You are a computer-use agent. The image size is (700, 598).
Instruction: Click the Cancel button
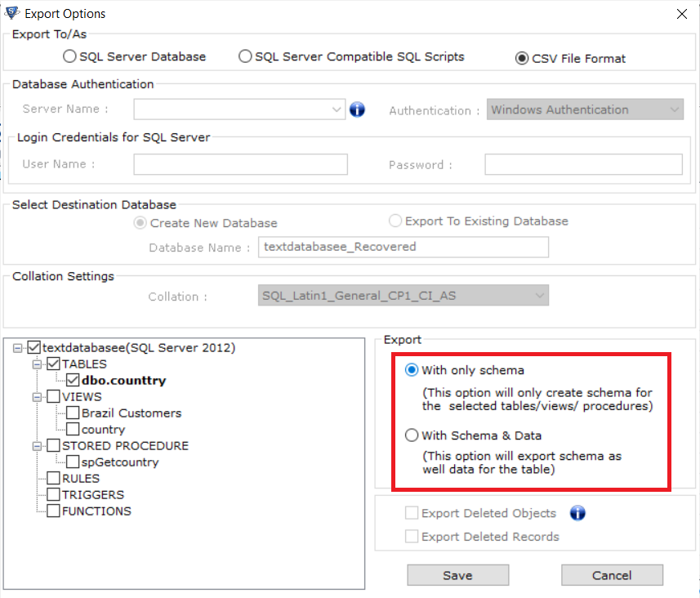pos(612,575)
